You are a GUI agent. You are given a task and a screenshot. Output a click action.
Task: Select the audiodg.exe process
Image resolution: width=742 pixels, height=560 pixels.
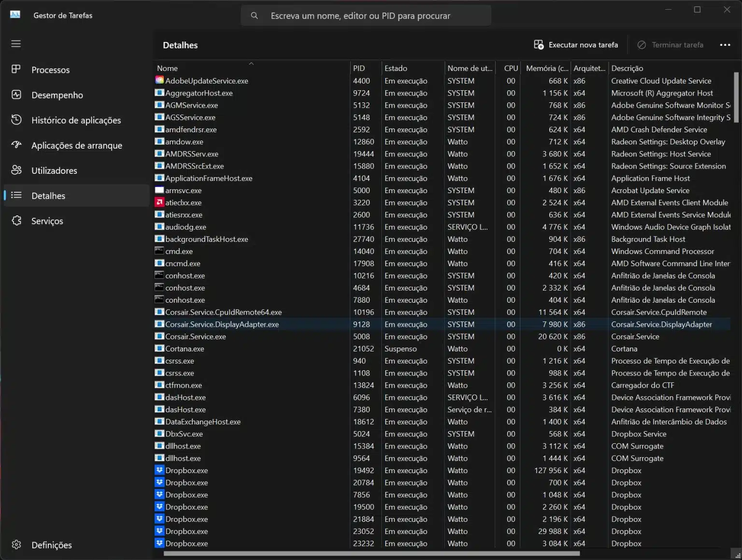(442, 226)
